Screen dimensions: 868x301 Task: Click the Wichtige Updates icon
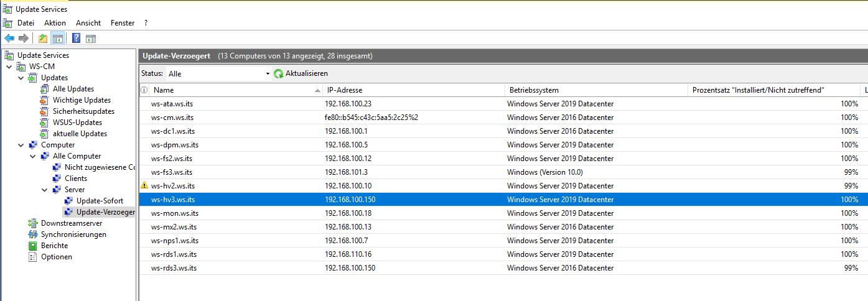pos(44,100)
